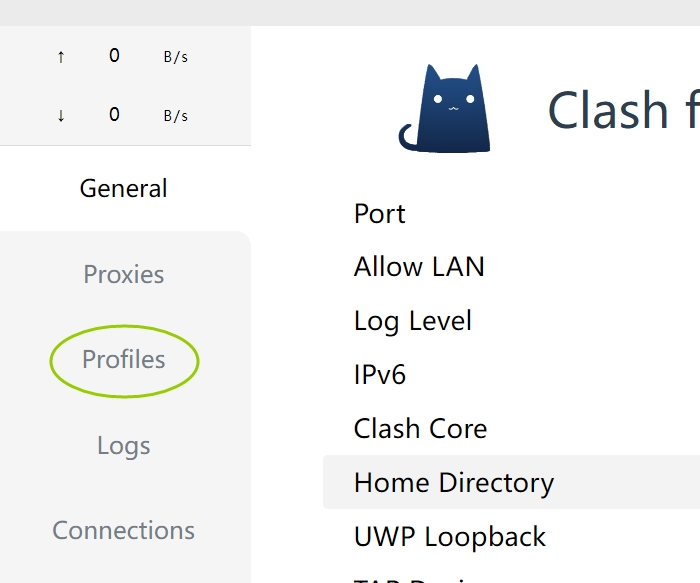700x583 pixels.
Task: Select the IPv6 setting row
Action: pos(380,375)
